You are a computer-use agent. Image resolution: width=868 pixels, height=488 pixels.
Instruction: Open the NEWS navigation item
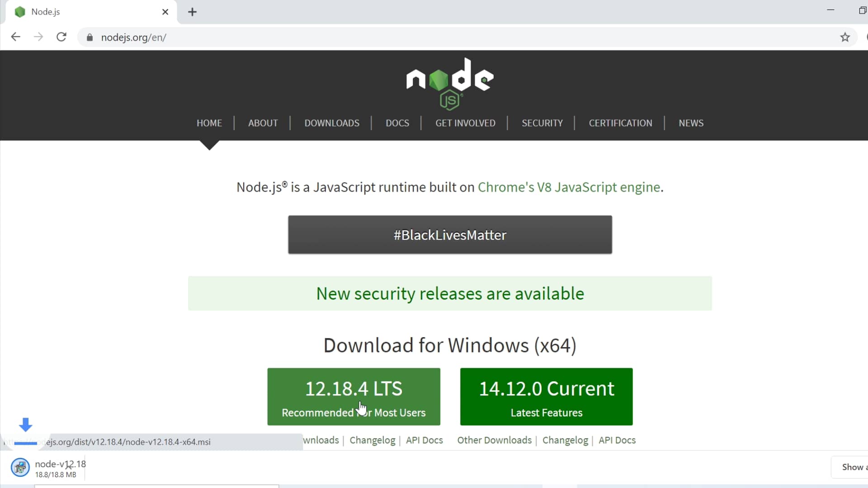click(691, 123)
